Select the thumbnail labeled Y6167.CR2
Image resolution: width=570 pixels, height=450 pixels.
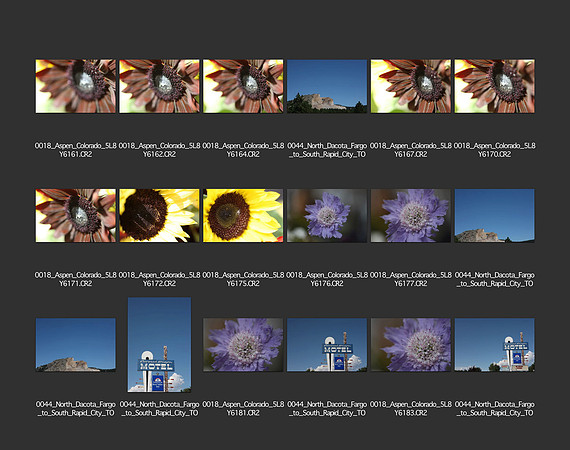[411, 86]
